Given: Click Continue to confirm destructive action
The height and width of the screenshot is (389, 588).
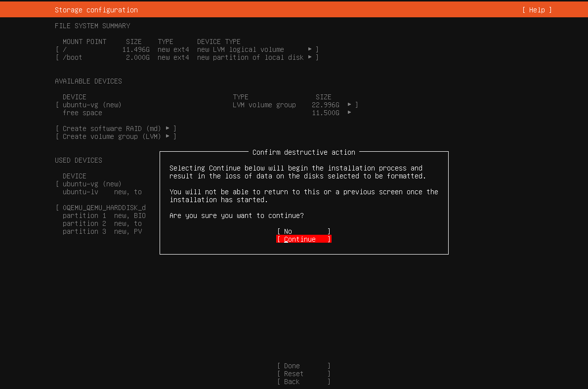Looking at the screenshot, I should [303, 239].
